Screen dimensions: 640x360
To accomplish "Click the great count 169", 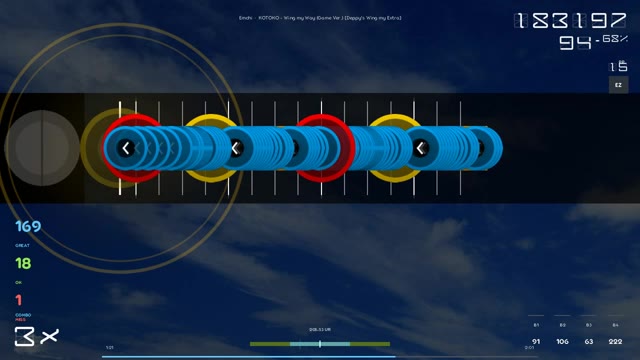I will pyautogui.click(x=28, y=227).
